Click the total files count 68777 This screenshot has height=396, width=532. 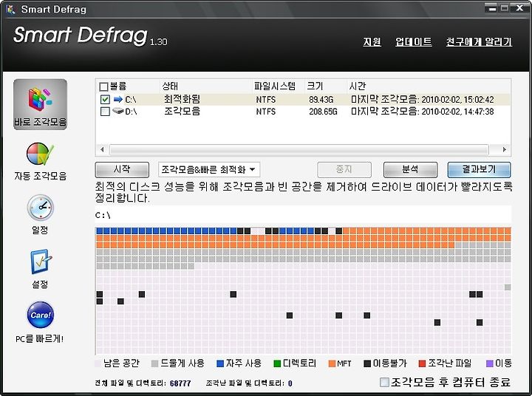pos(180,383)
